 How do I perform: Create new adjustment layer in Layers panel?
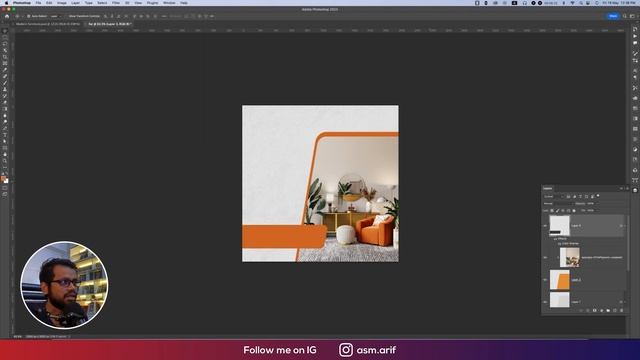tap(601, 311)
